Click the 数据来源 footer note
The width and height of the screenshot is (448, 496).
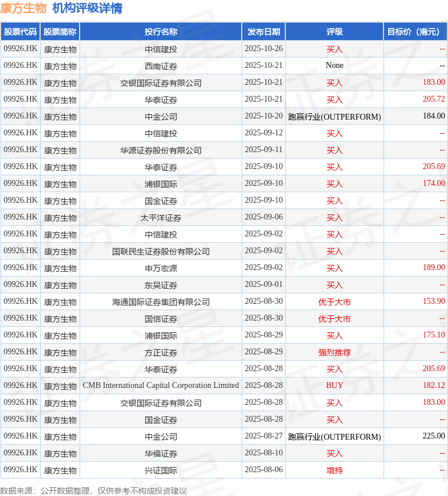pyautogui.click(x=94, y=491)
